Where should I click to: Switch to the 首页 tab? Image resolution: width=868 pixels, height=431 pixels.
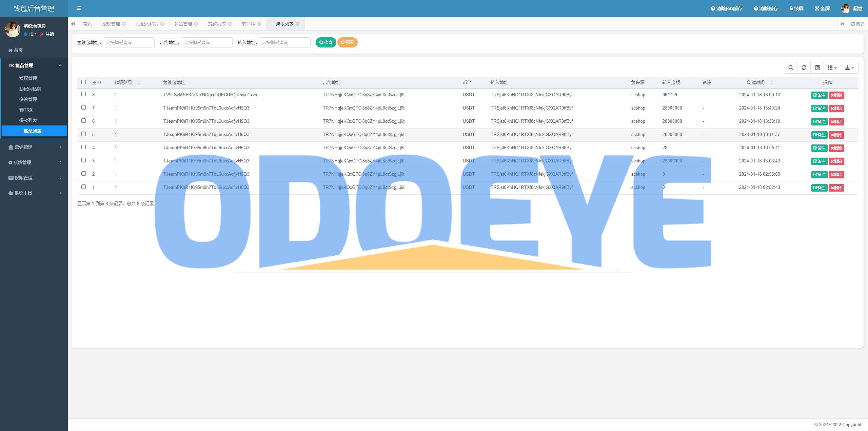pos(87,24)
